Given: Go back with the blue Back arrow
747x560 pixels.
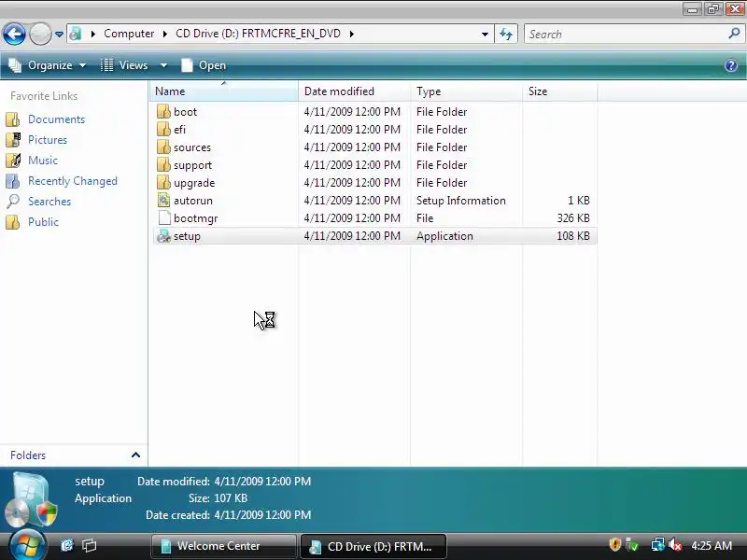Looking at the screenshot, I should tap(14, 34).
